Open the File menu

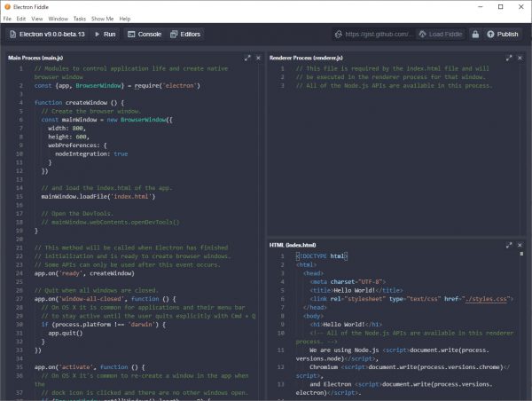pyautogui.click(x=7, y=19)
